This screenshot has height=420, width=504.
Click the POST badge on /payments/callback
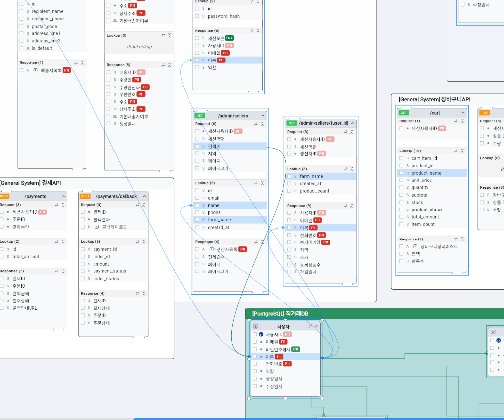tap(85, 196)
